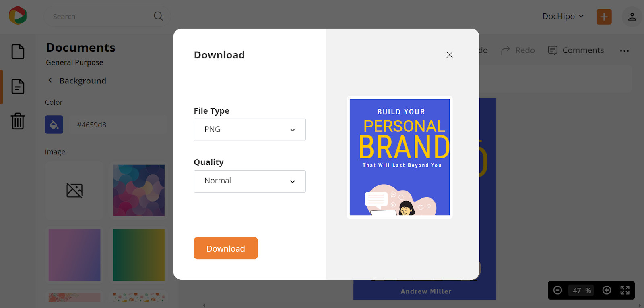Open the File Type PNG dropdown

(x=250, y=130)
